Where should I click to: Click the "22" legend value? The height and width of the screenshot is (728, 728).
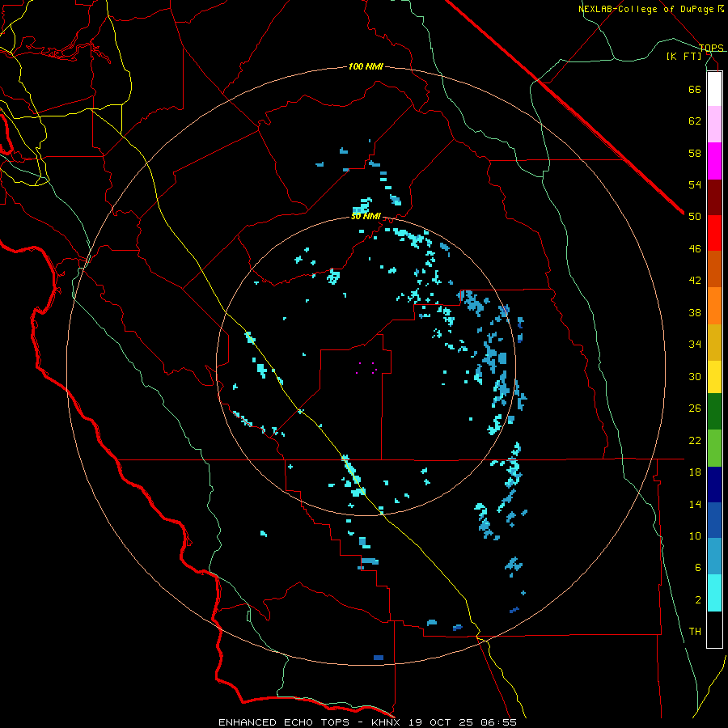click(695, 440)
